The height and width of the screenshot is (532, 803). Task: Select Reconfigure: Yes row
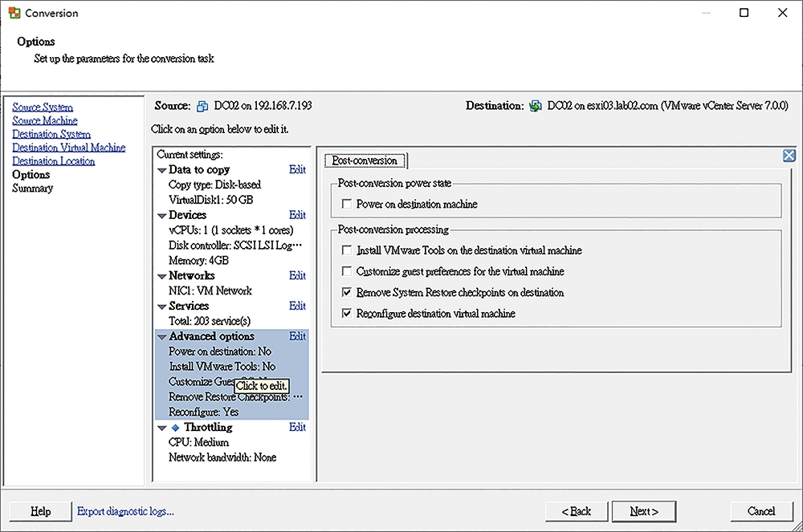pos(204,412)
